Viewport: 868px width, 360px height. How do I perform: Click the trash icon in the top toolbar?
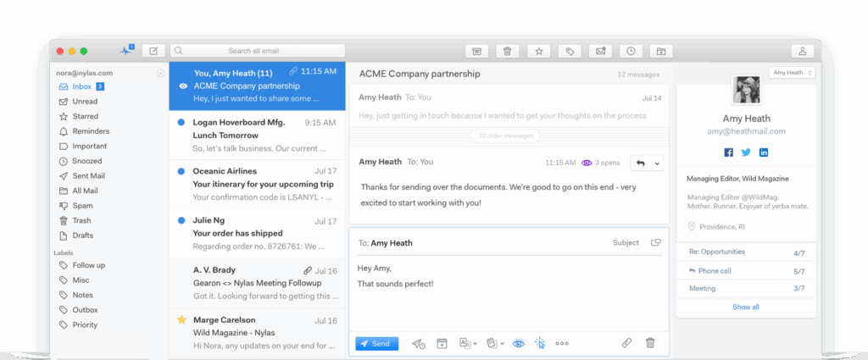pyautogui.click(x=507, y=51)
